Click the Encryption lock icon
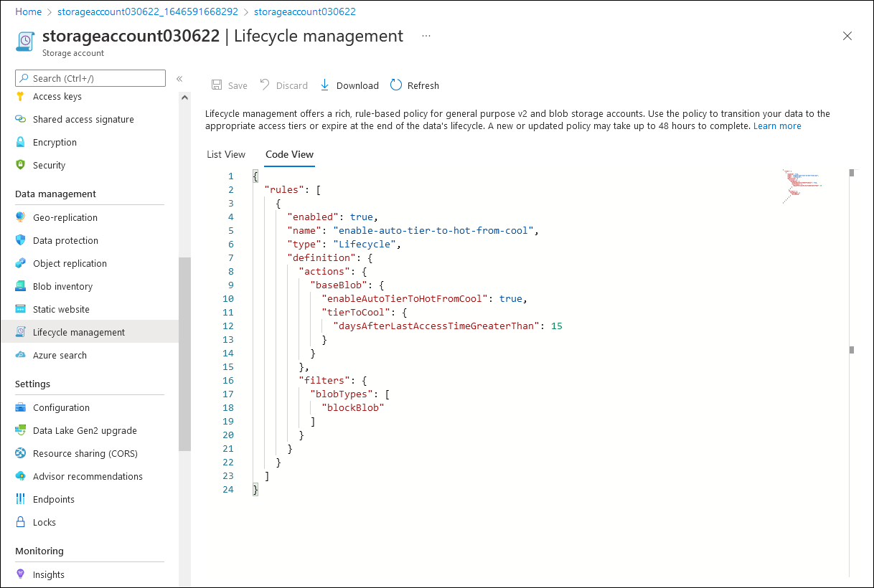The image size is (874, 588). (20, 143)
